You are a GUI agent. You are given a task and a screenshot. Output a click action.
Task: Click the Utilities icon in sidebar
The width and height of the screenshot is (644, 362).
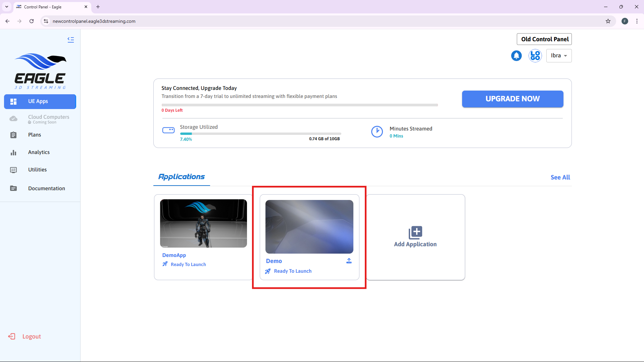click(x=13, y=170)
